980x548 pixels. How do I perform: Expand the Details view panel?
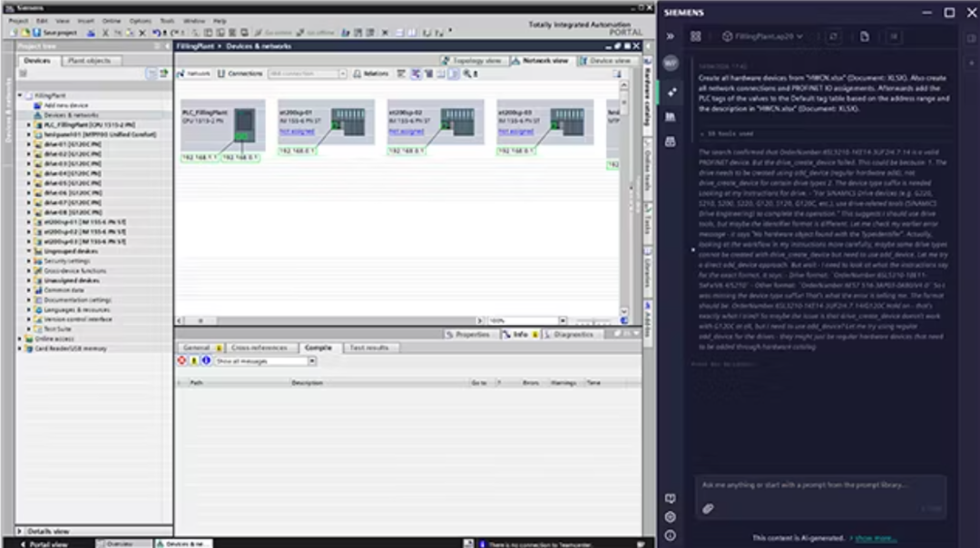pyautogui.click(x=19, y=531)
